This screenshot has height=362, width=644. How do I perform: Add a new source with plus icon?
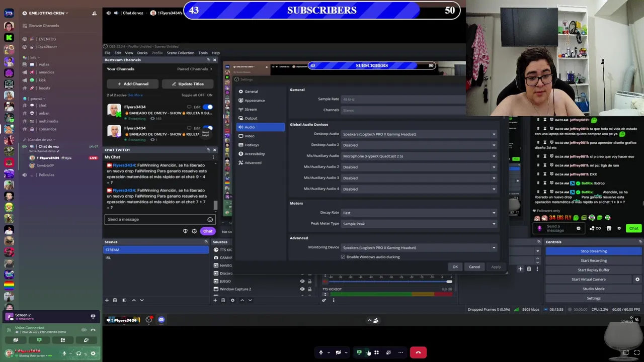pyautogui.click(x=215, y=300)
